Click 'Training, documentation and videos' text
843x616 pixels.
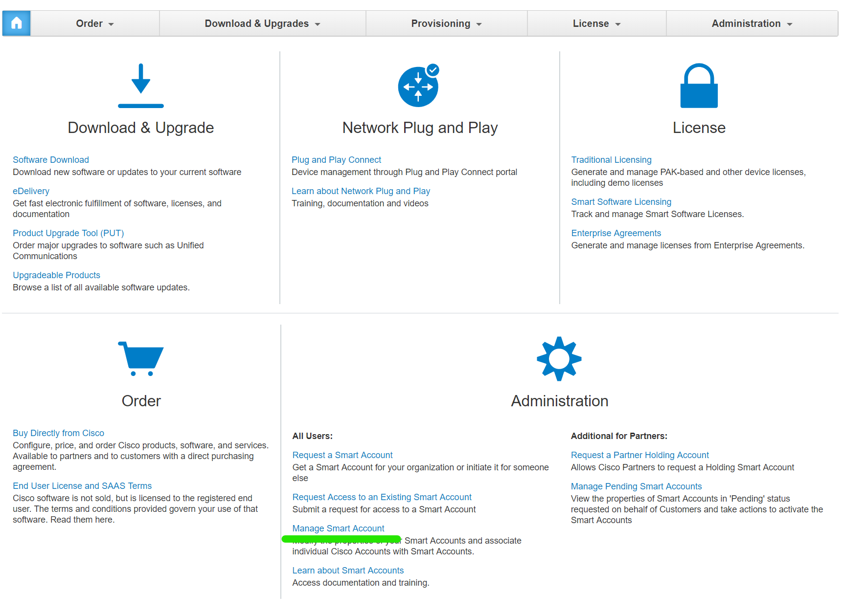pos(360,203)
